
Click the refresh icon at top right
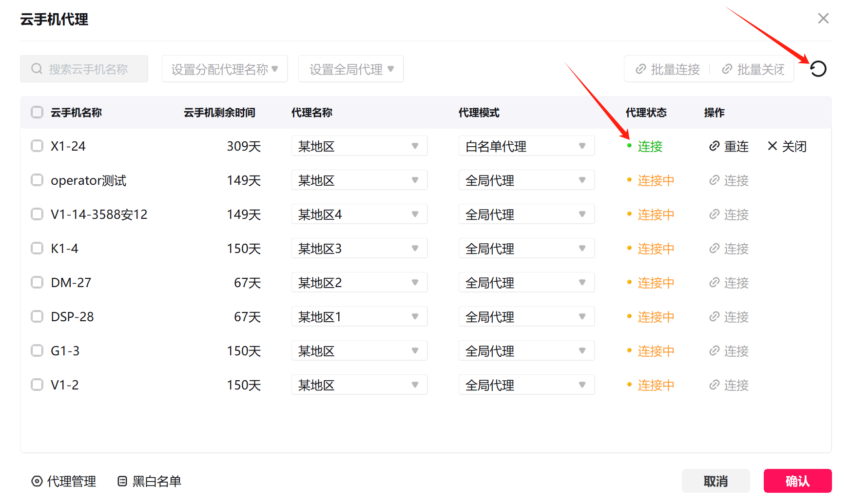point(818,69)
